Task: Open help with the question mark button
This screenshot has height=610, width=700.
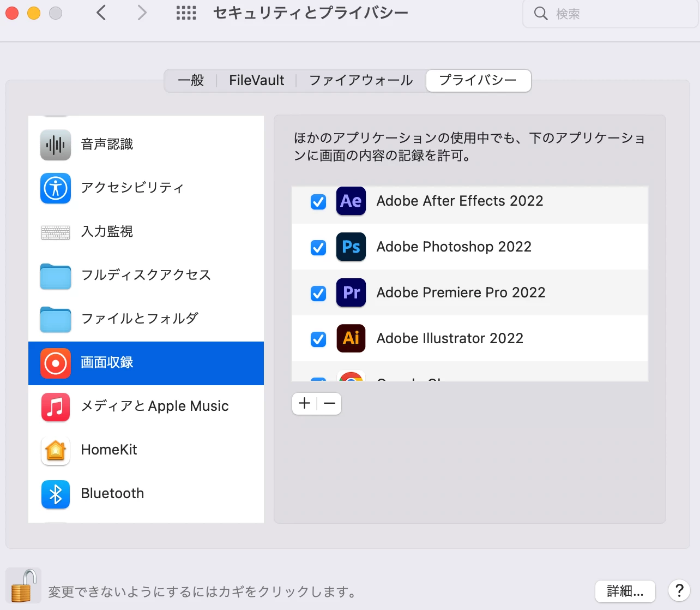Action: (679, 590)
